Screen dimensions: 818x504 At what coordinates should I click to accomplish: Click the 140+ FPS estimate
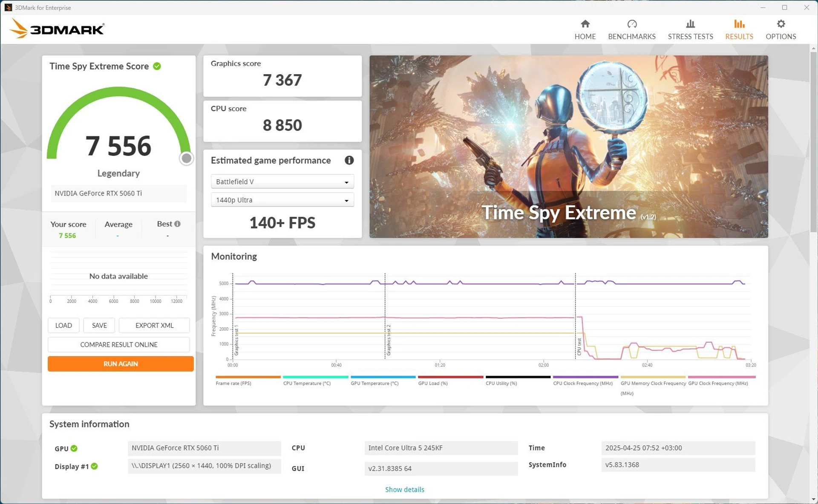(x=282, y=223)
